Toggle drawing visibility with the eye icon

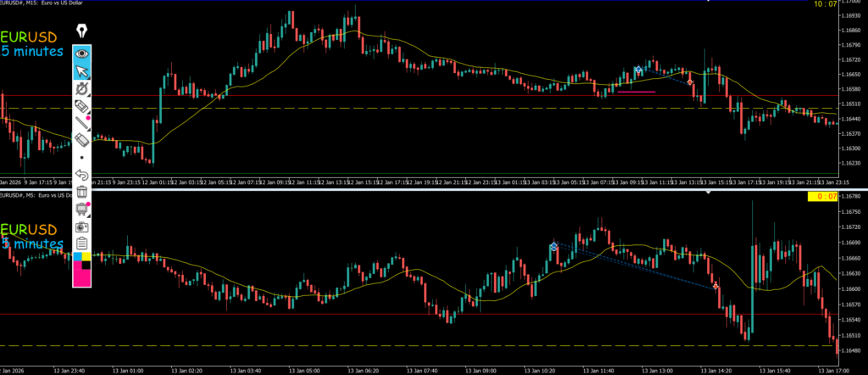coord(82,53)
